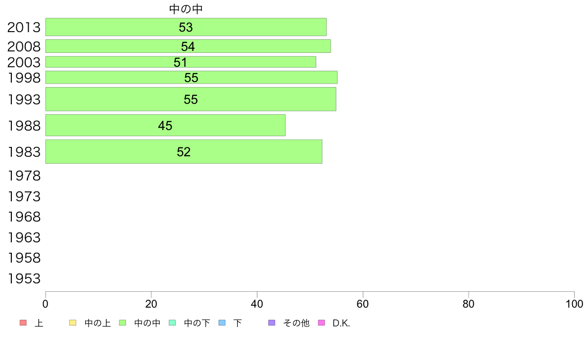
Task: Click the 1978 year label
Action: [x=24, y=176]
